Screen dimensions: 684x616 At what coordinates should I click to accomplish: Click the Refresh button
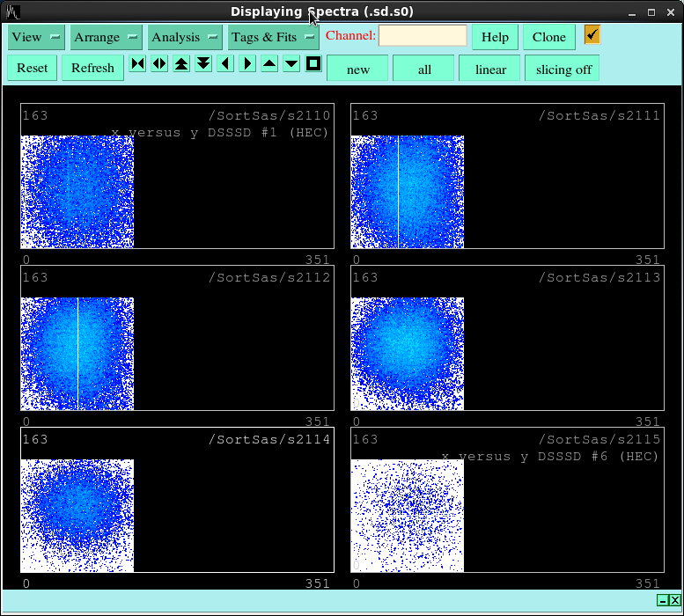[x=92, y=68]
